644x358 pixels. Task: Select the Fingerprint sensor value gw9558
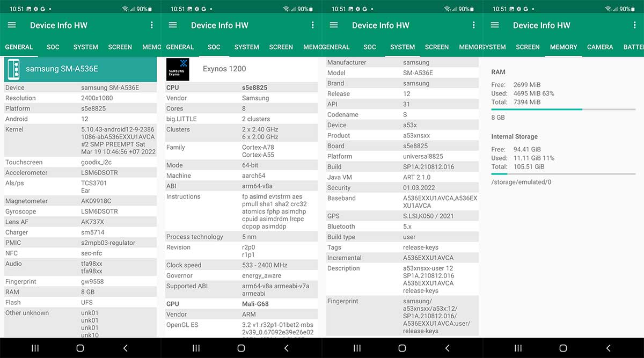[x=92, y=282]
